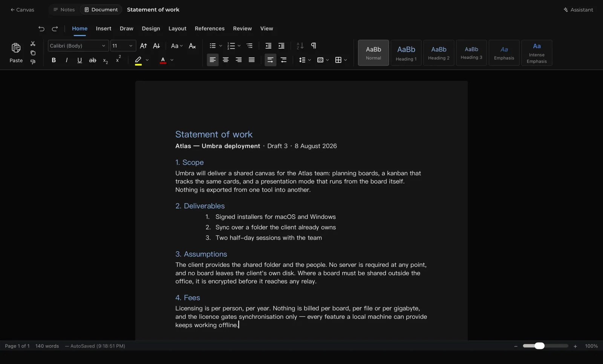The image size is (603, 364).
Task: Go to the References tab
Action: (210, 29)
